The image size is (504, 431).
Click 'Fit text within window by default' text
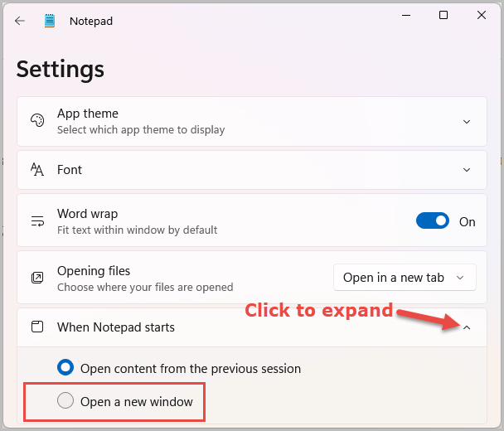click(x=138, y=230)
